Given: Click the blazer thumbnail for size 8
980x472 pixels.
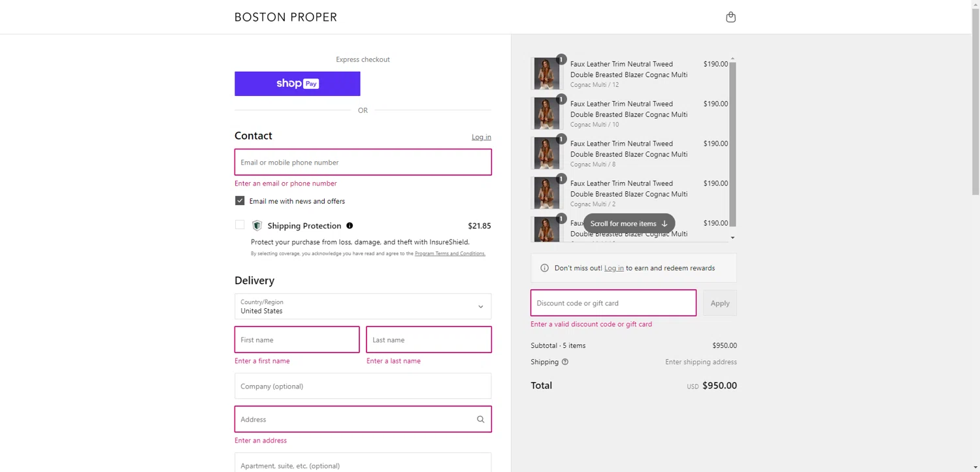Looking at the screenshot, I should click(x=546, y=153).
